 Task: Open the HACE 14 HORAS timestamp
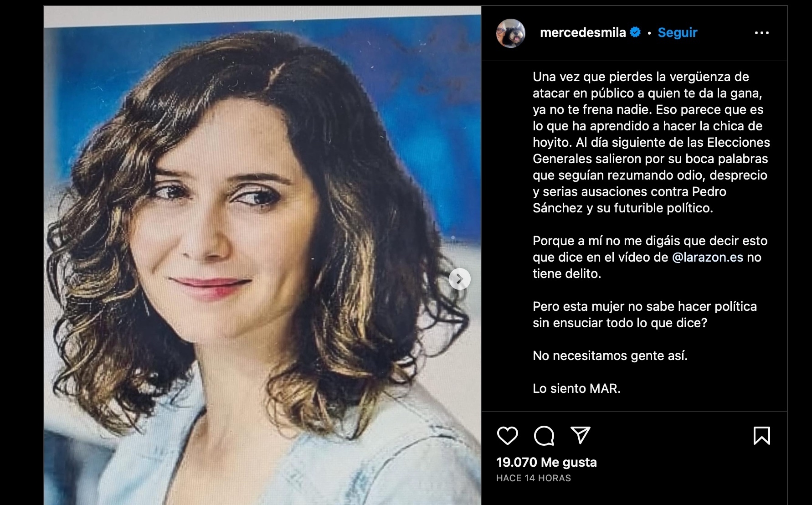534,478
